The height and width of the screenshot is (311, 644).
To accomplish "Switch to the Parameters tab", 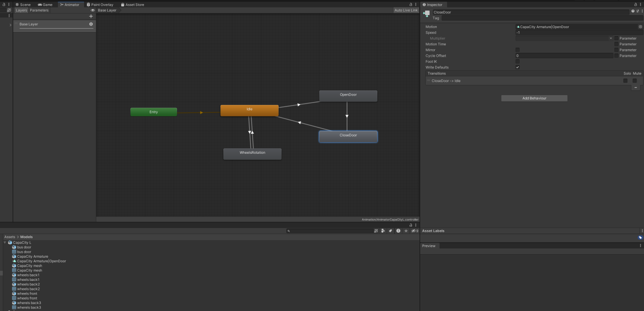I will (x=39, y=10).
